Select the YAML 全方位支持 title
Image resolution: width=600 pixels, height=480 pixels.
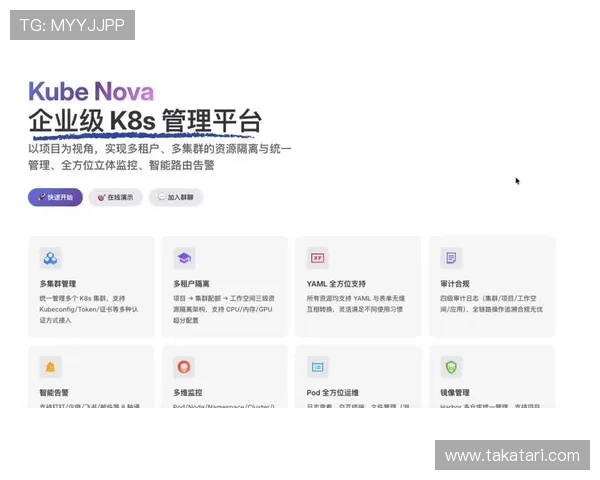(x=336, y=284)
